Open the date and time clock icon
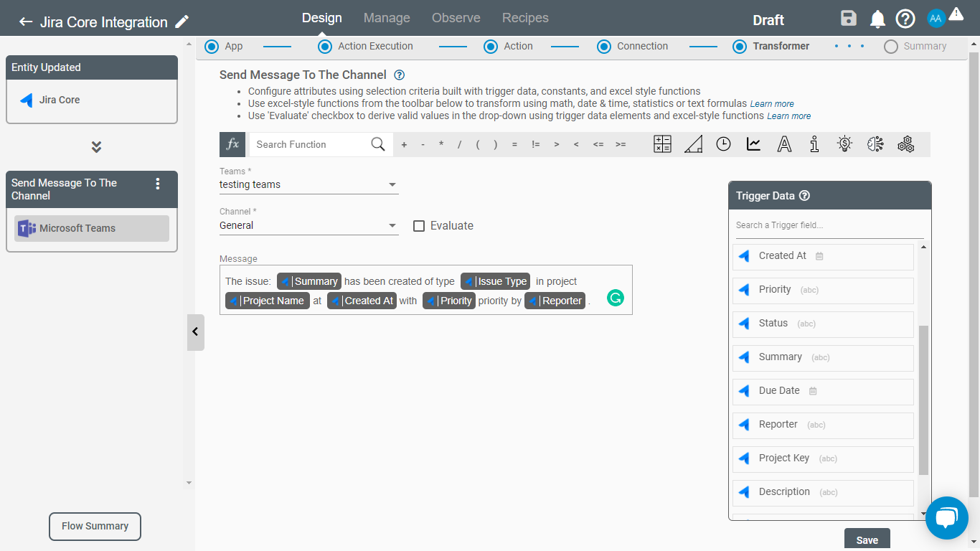Viewport: 980px width, 551px height. (x=723, y=144)
